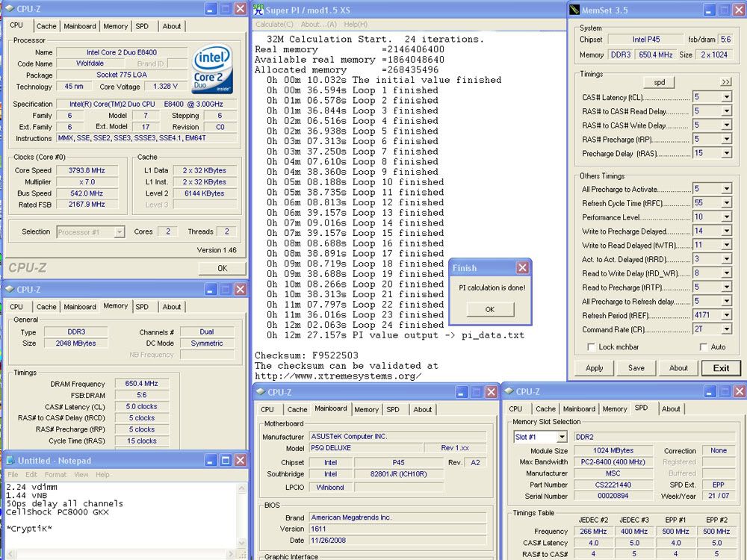Click the P5Q DELUXE model field

366,448
